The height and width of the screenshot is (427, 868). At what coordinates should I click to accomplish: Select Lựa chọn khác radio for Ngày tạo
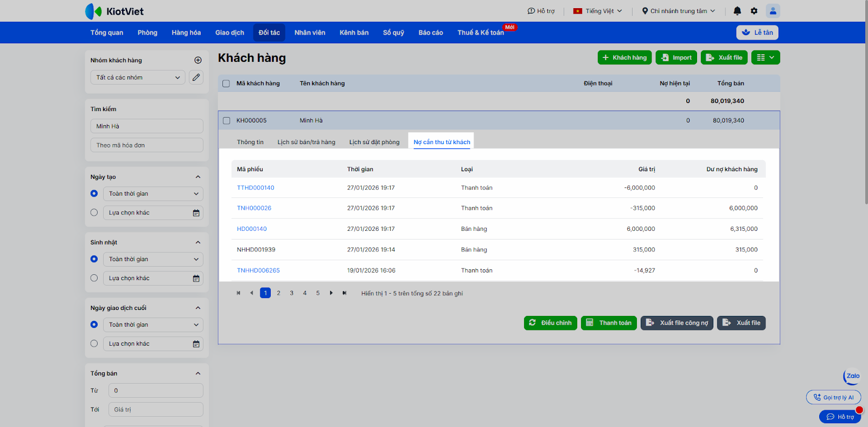pos(94,212)
